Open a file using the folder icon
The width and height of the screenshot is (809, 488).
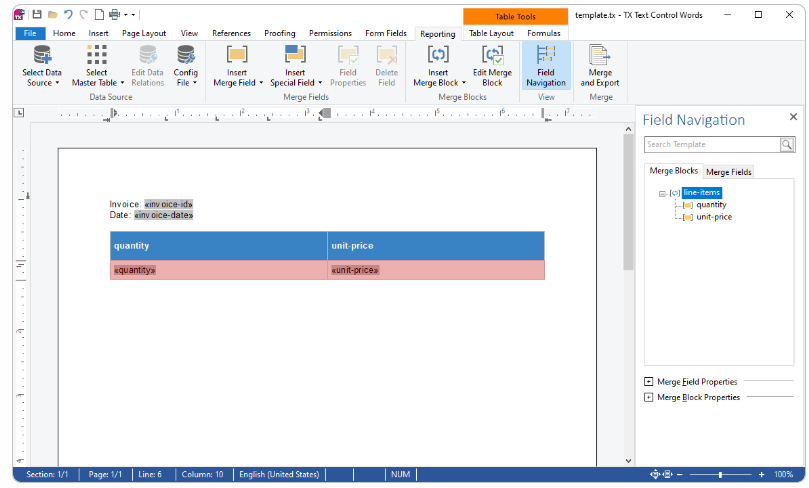[x=53, y=14]
